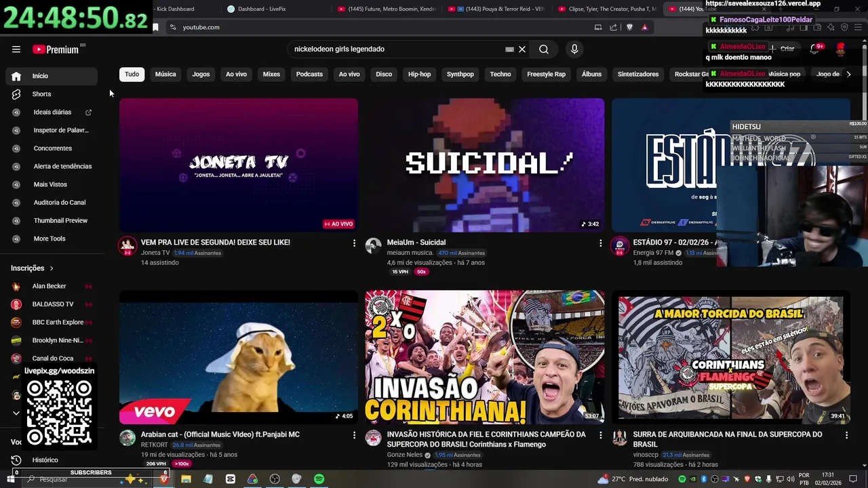
Task: Open Canal do Coca subscription
Action: (52, 359)
